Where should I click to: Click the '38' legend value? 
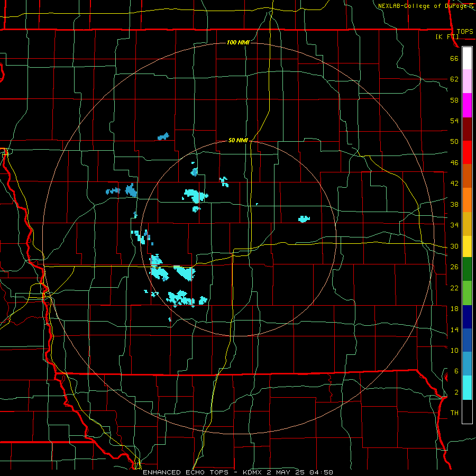(454, 204)
